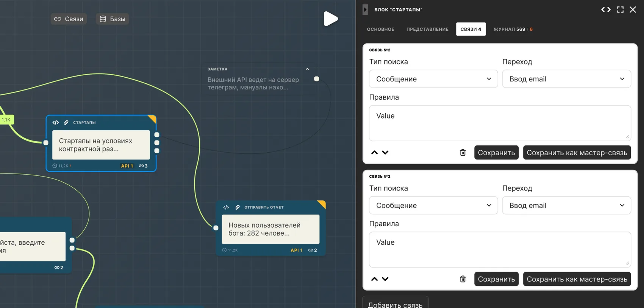Move first connection up arrow
This screenshot has height=308, width=644.
point(374,153)
